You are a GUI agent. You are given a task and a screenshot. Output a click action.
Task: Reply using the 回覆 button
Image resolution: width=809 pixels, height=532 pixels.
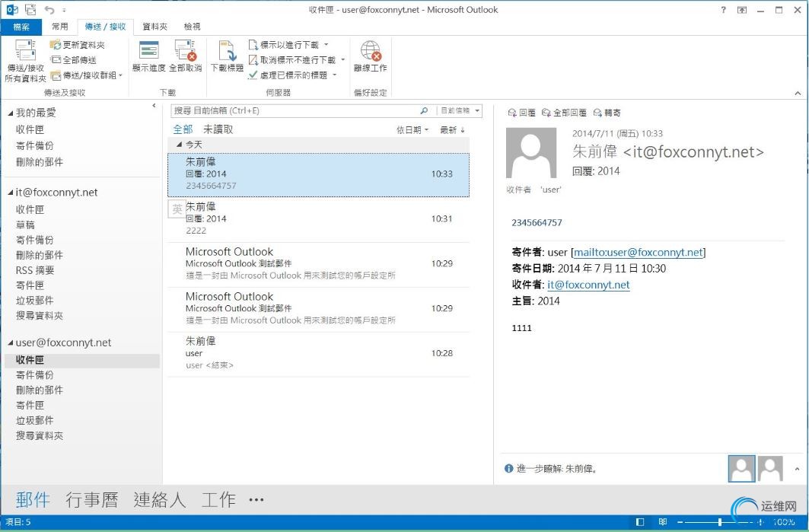tap(521, 113)
